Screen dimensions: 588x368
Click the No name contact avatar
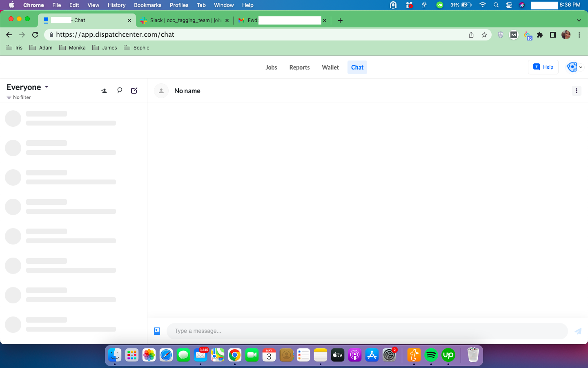(x=161, y=91)
